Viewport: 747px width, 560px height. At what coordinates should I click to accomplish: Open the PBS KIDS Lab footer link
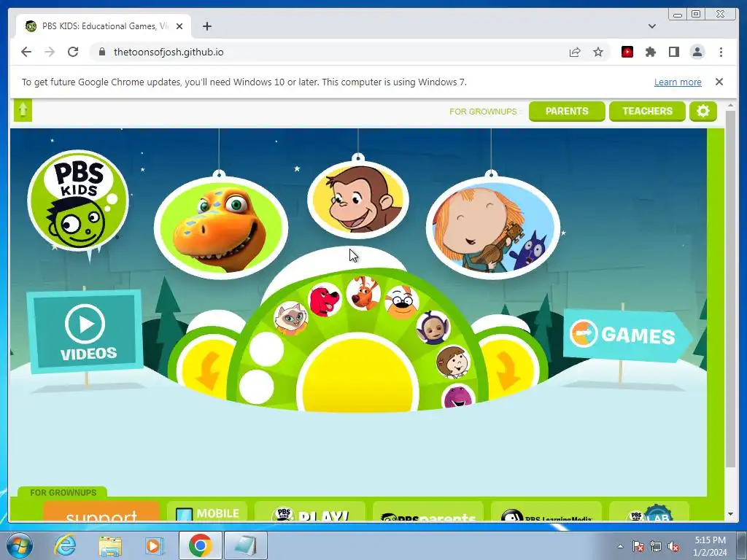pyautogui.click(x=649, y=511)
